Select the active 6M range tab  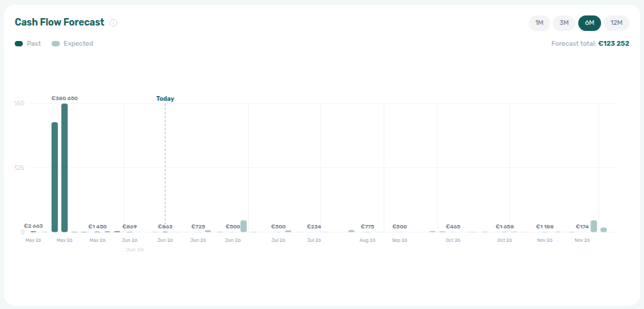click(590, 23)
